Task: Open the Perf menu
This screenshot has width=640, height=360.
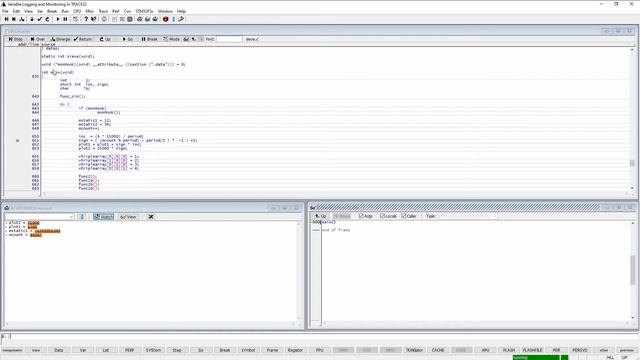Action: point(116,11)
